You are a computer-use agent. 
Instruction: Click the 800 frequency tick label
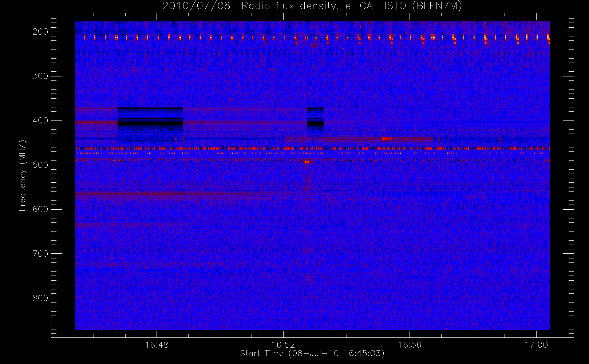click(x=40, y=298)
